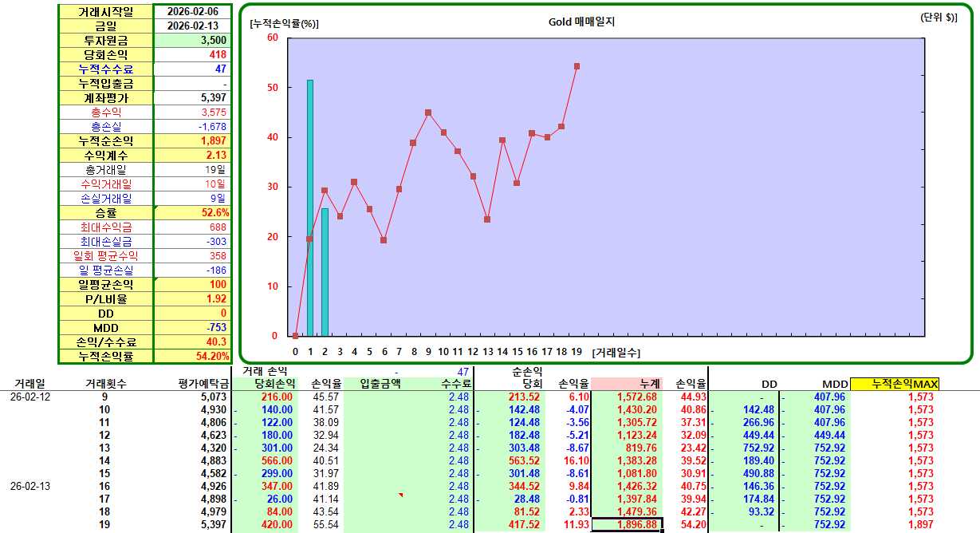The height and width of the screenshot is (533, 980).
Task: Select the 일회 평균수익 value 358
Action: pos(192,255)
